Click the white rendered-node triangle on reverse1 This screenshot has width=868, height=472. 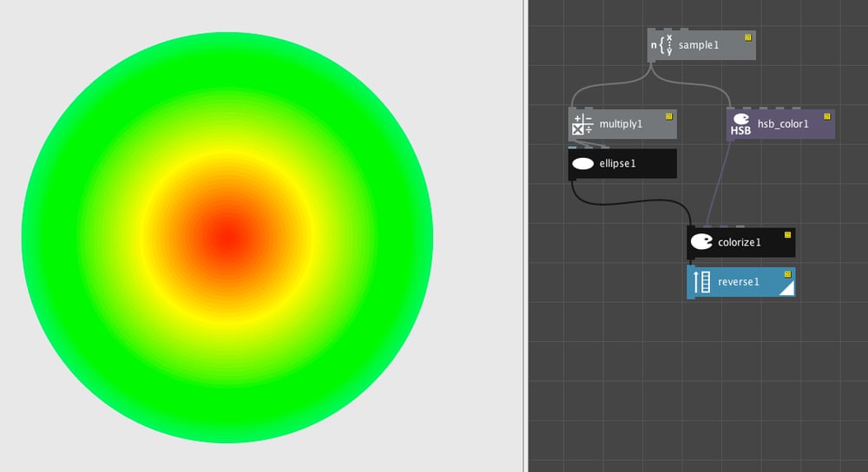788,289
